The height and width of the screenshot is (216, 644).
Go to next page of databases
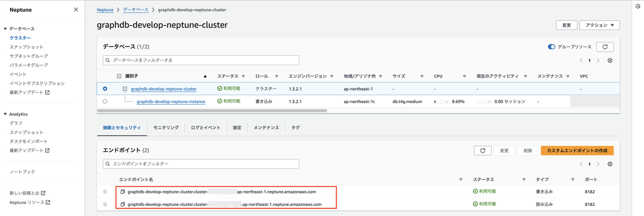point(598,61)
